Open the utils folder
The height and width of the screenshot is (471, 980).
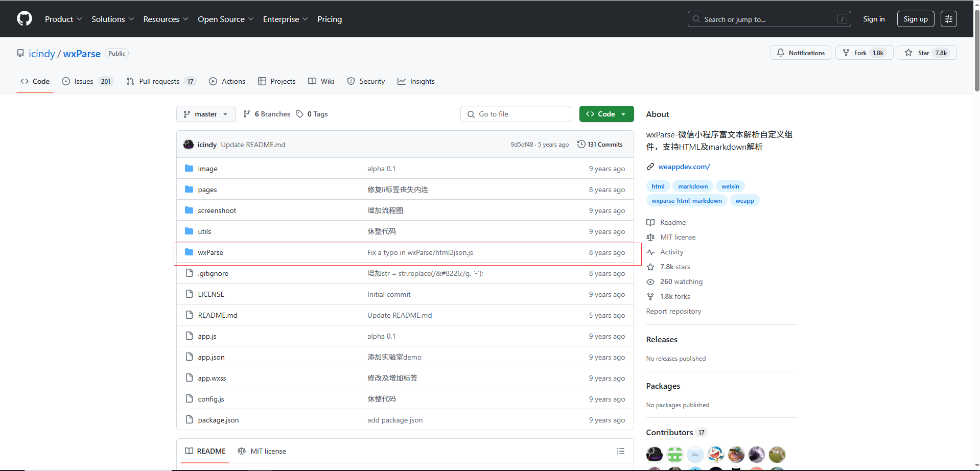[x=204, y=231]
